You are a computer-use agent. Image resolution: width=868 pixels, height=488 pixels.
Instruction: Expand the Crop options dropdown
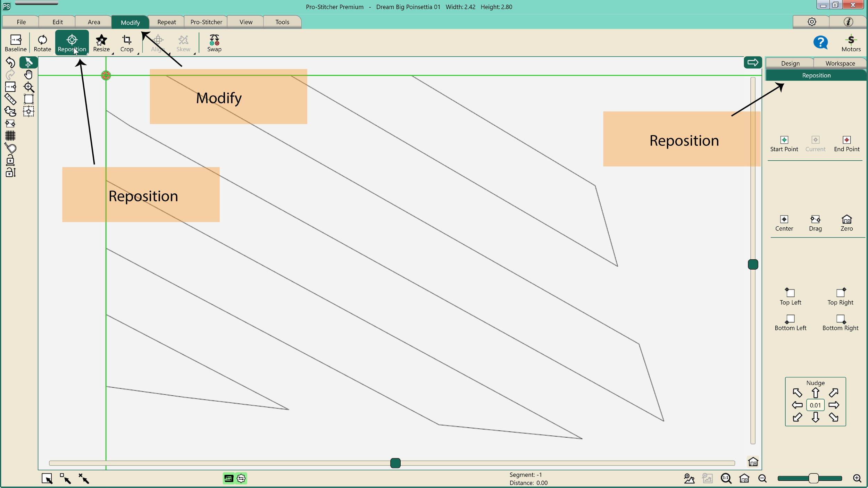coord(138,53)
